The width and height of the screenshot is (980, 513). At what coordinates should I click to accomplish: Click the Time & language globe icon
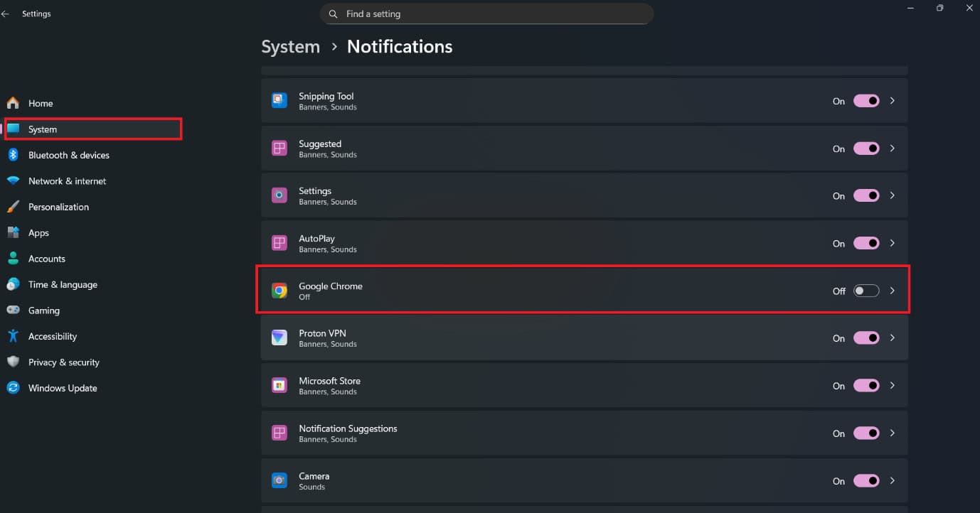point(13,284)
